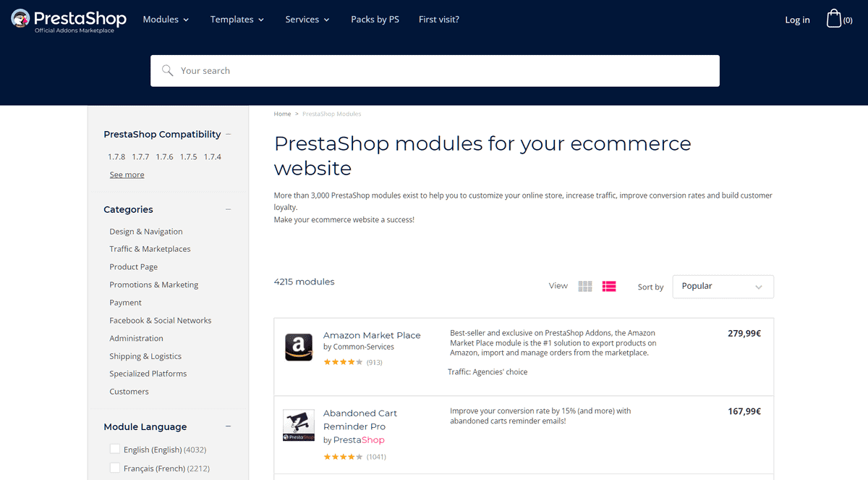Check the Français language filter
The image size is (868, 480).
tap(115, 468)
